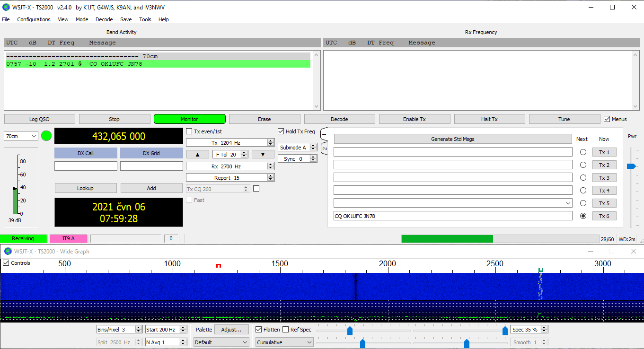Enable the Tx even/1st checkbox
The image size is (644, 349).
pyautogui.click(x=189, y=131)
